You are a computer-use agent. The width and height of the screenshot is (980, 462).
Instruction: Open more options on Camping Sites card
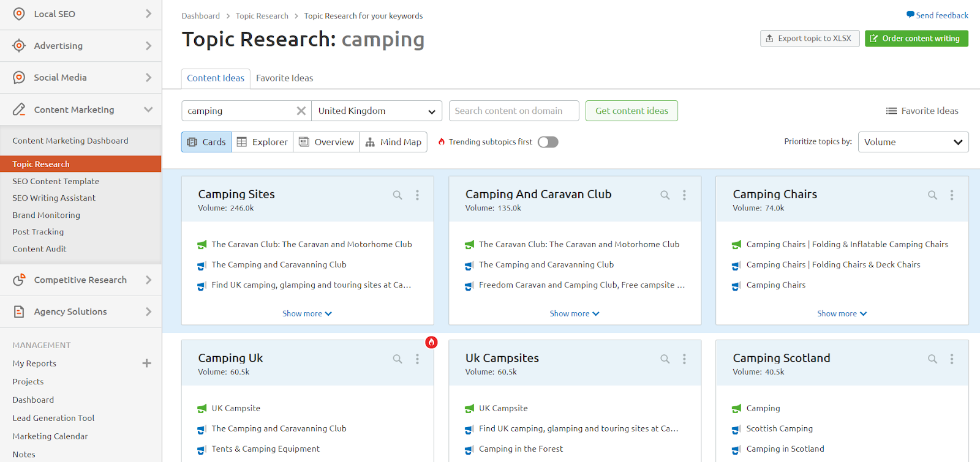(417, 195)
